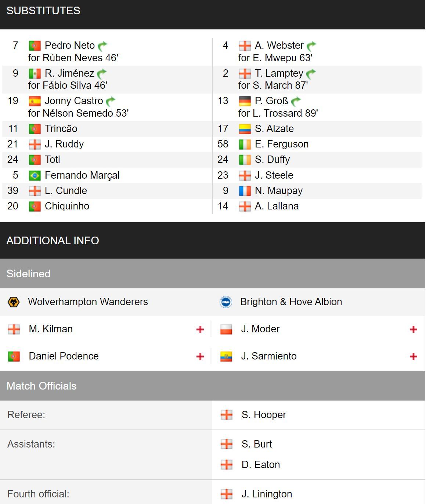Open E. Ferguson player profile
Image resolution: width=426 pixels, height=504 pixels.
282,144
